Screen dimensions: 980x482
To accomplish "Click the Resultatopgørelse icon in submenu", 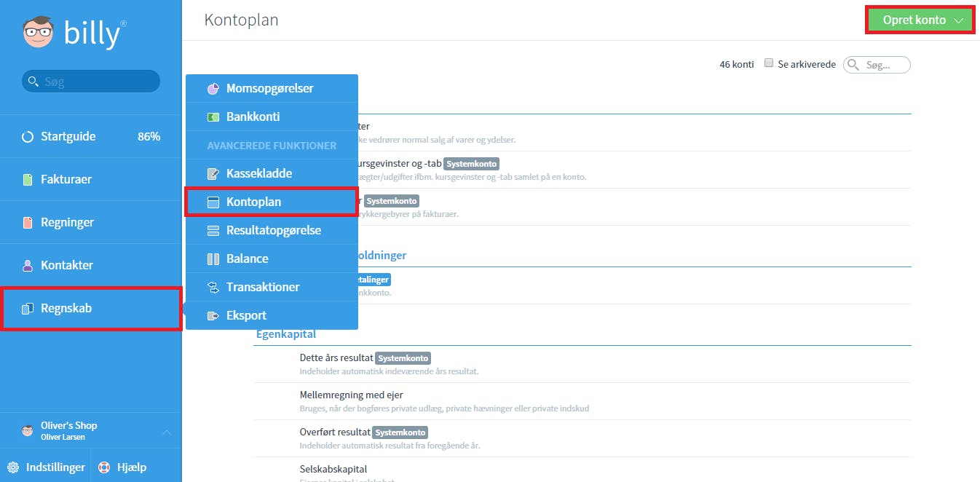I will click(x=213, y=231).
